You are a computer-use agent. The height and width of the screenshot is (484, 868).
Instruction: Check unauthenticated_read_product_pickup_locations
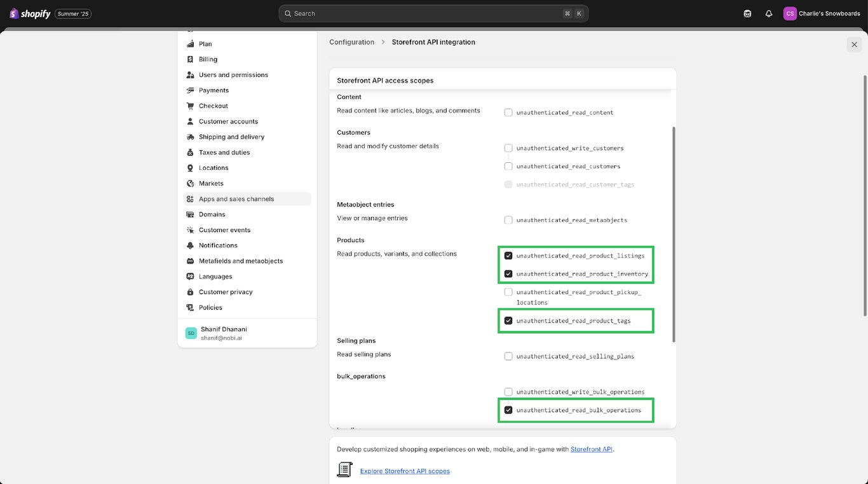tap(508, 292)
